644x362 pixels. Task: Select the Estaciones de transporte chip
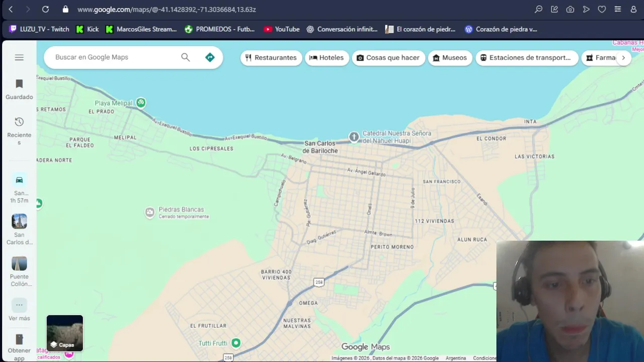pyautogui.click(x=527, y=58)
